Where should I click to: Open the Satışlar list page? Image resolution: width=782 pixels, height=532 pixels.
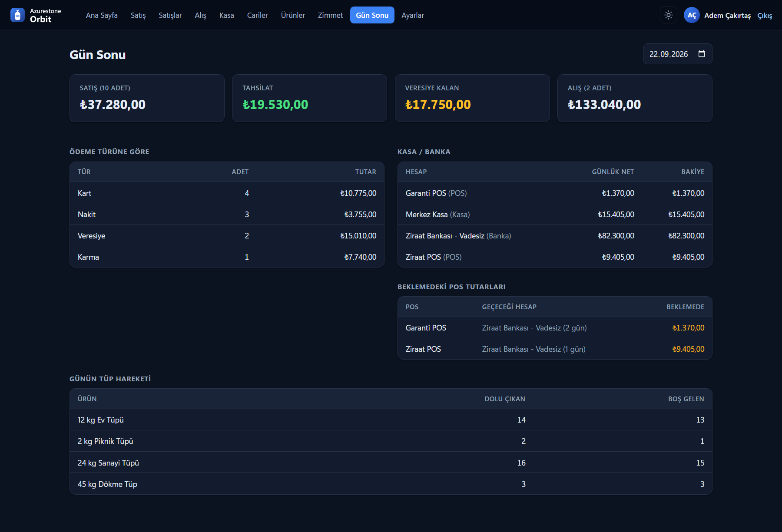pyautogui.click(x=170, y=15)
